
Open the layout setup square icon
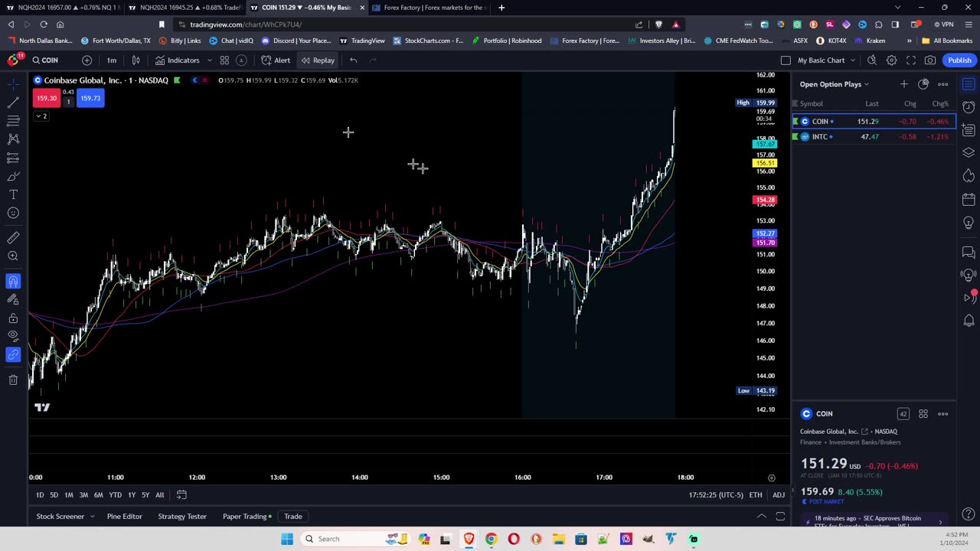click(786, 60)
